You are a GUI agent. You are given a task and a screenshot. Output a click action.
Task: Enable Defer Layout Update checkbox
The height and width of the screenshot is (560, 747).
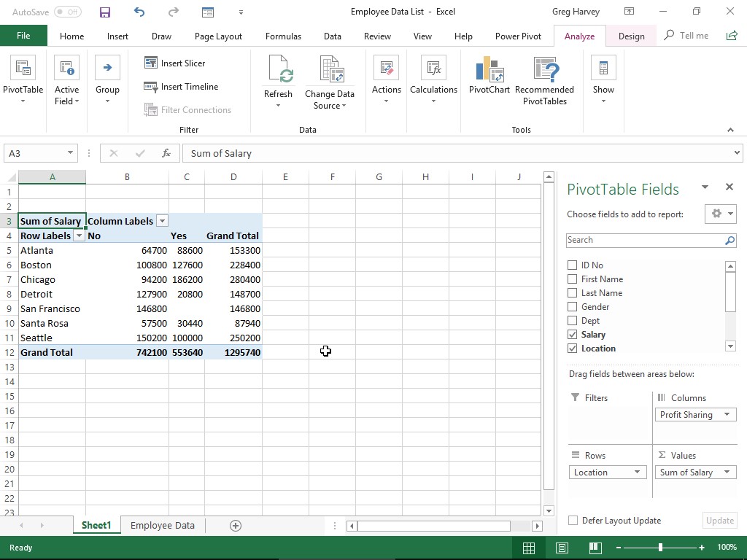[x=573, y=521]
